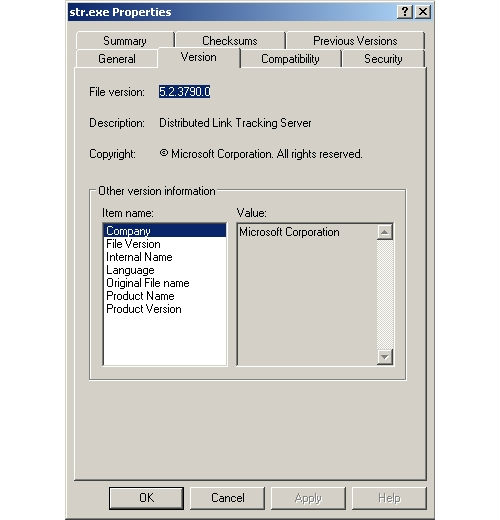The image size is (500, 520).
Task: Open the Compatibility tab
Action: [290, 59]
